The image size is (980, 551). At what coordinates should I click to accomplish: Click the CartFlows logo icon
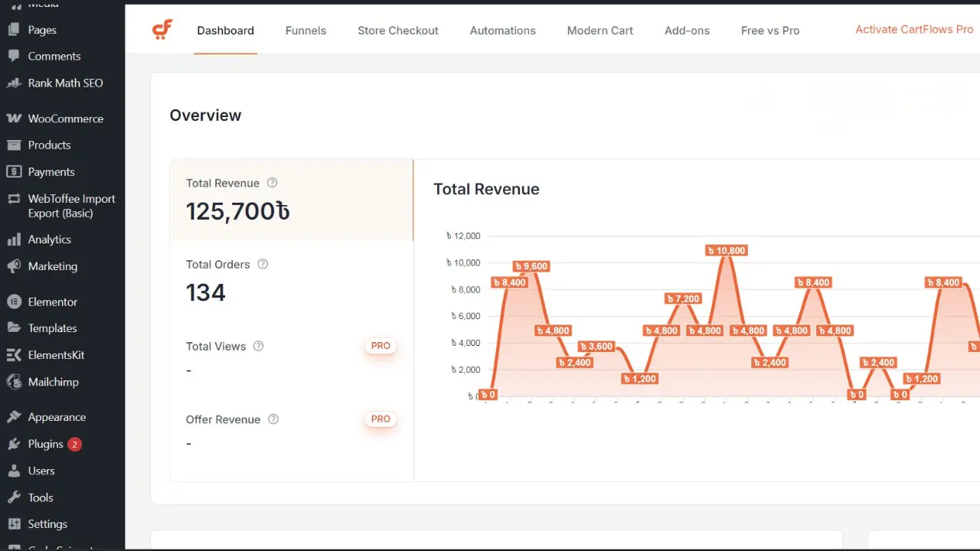(x=162, y=30)
